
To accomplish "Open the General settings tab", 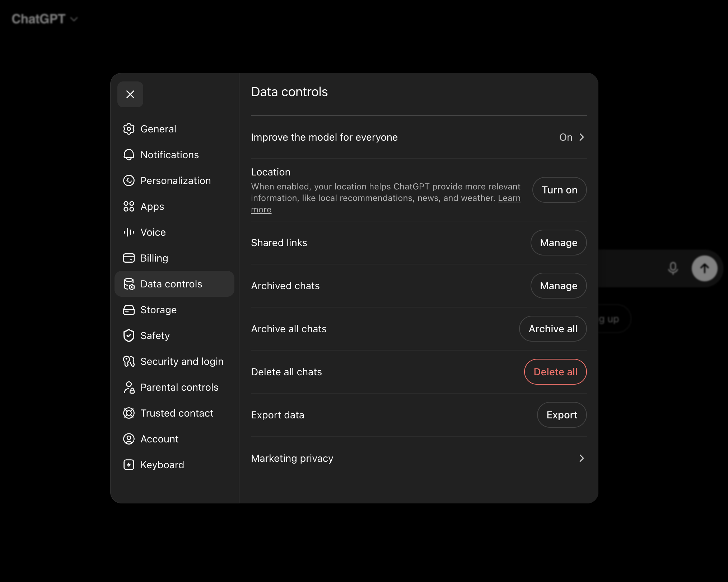I will tap(174, 129).
